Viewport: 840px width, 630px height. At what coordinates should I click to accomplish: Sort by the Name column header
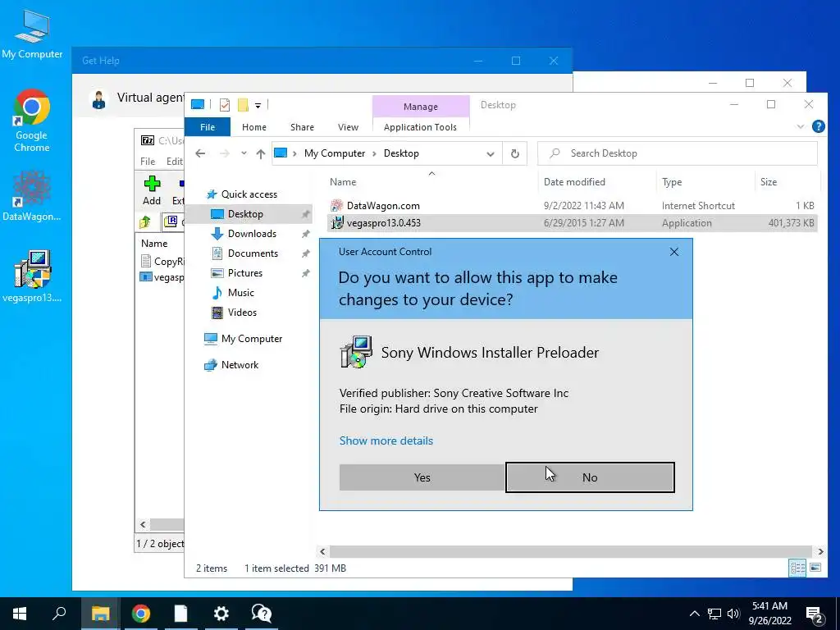click(343, 182)
